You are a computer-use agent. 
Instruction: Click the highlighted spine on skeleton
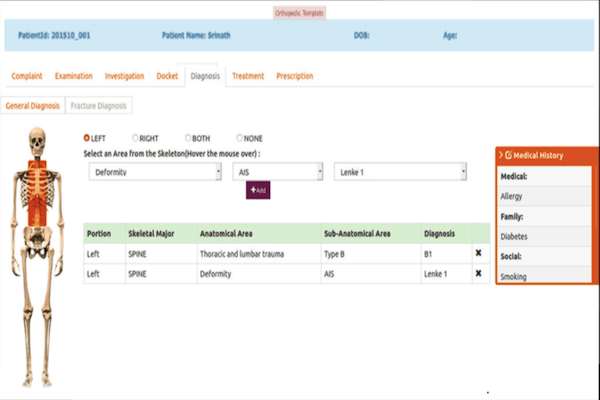(x=37, y=193)
